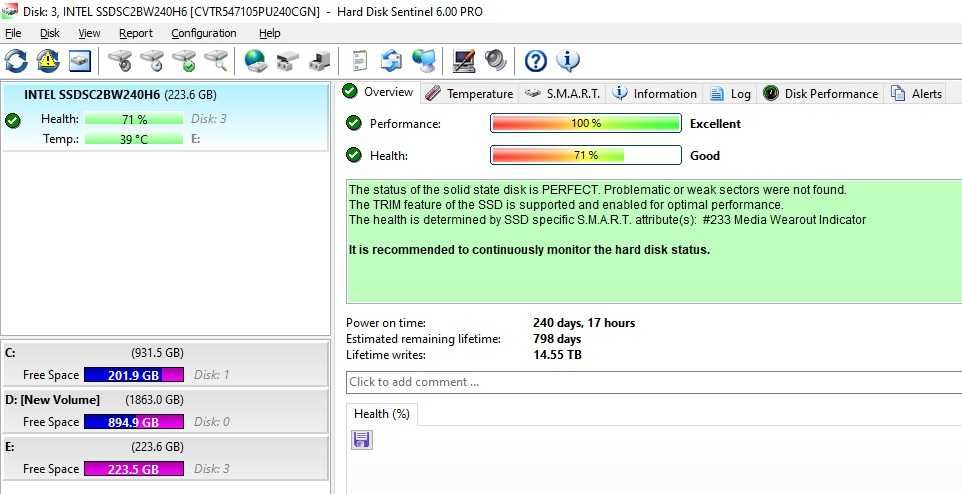The height and width of the screenshot is (494, 962).
Task: Open the Information tab
Action: click(x=655, y=93)
